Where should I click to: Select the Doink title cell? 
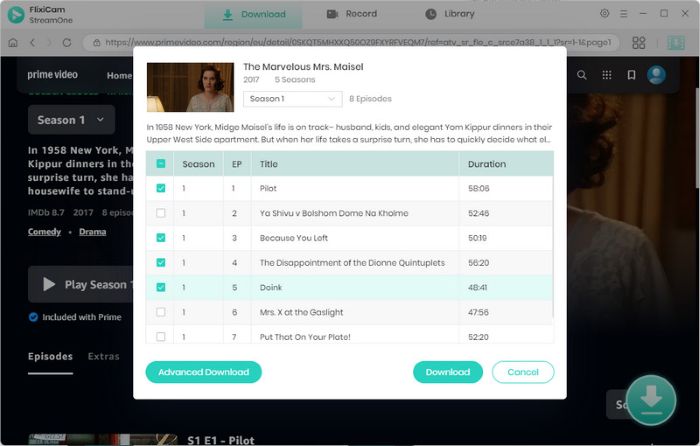pyautogui.click(x=355, y=288)
